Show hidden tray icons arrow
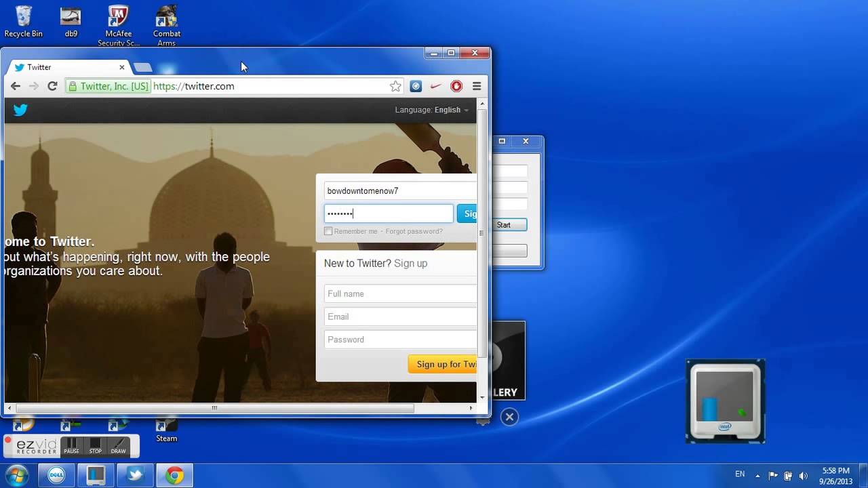 (x=757, y=476)
